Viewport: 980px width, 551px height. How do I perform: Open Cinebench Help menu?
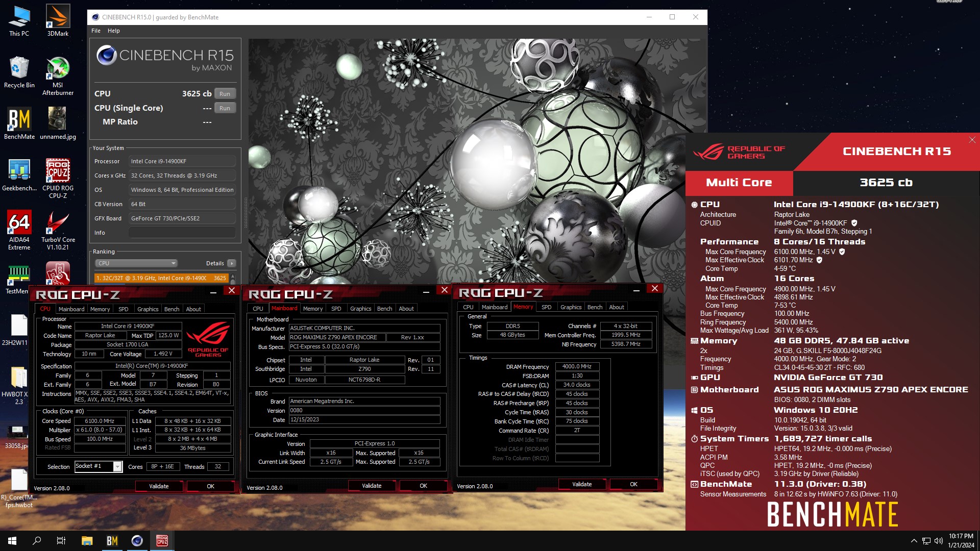tap(113, 31)
